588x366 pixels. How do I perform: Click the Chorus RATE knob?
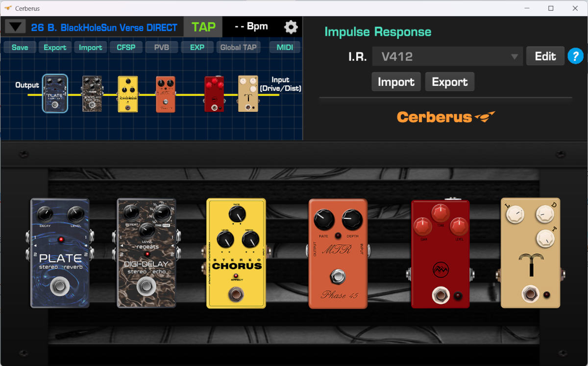click(237, 215)
